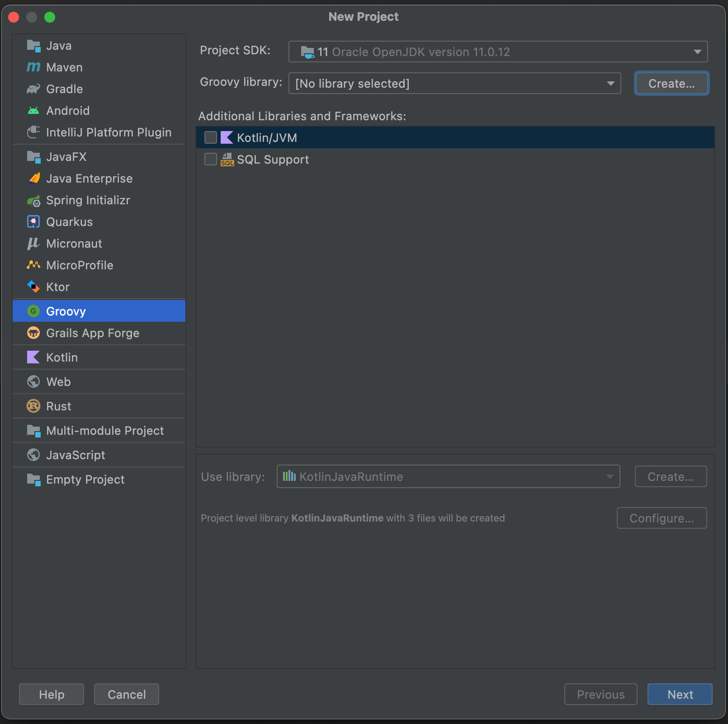Image resolution: width=728 pixels, height=724 pixels.
Task: Click the Empty Project folder icon
Action: [33, 480]
